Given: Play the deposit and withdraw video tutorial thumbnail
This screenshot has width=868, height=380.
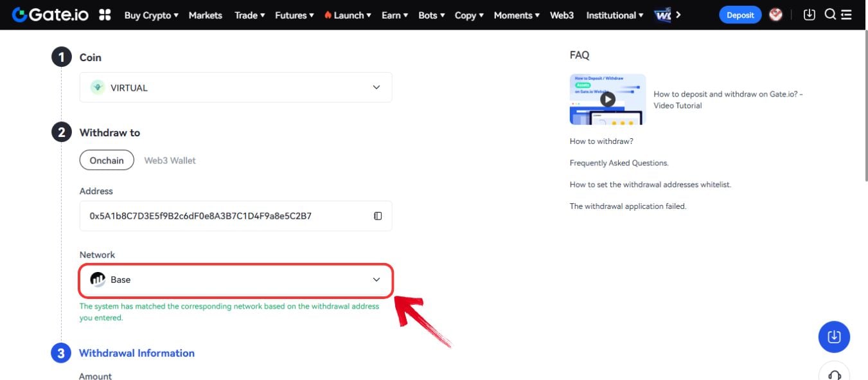Looking at the screenshot, I should click(608, 99).
